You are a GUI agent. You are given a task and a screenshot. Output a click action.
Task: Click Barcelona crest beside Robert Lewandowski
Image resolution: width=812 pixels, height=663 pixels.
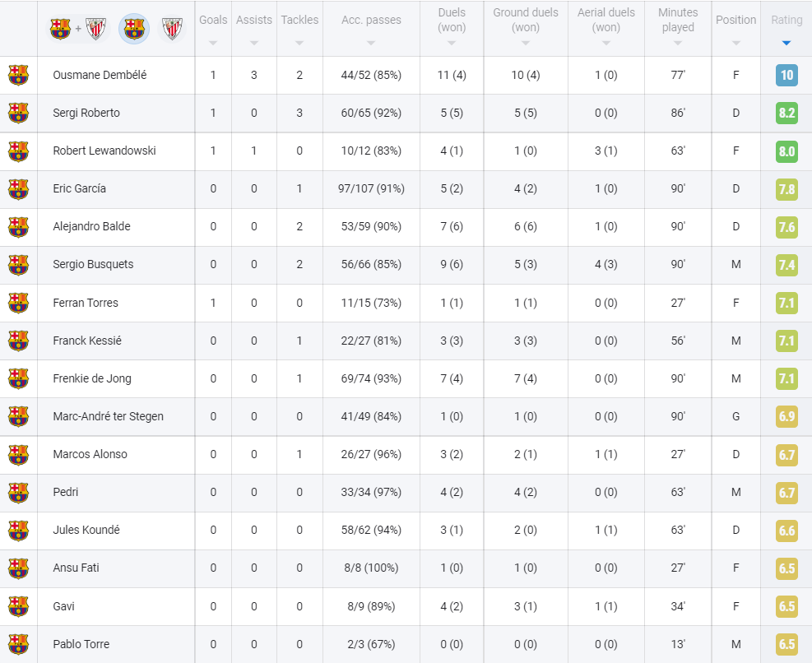(18, 151)
